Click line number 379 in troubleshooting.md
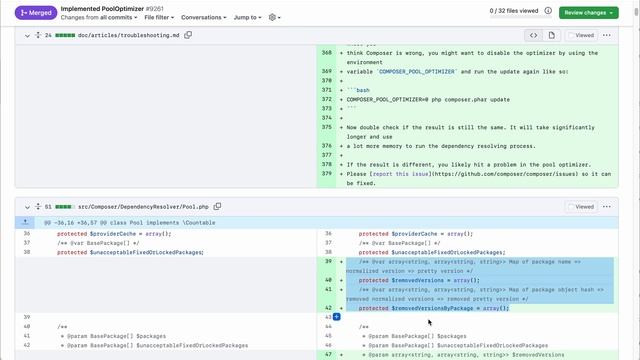 pos(327,174)
